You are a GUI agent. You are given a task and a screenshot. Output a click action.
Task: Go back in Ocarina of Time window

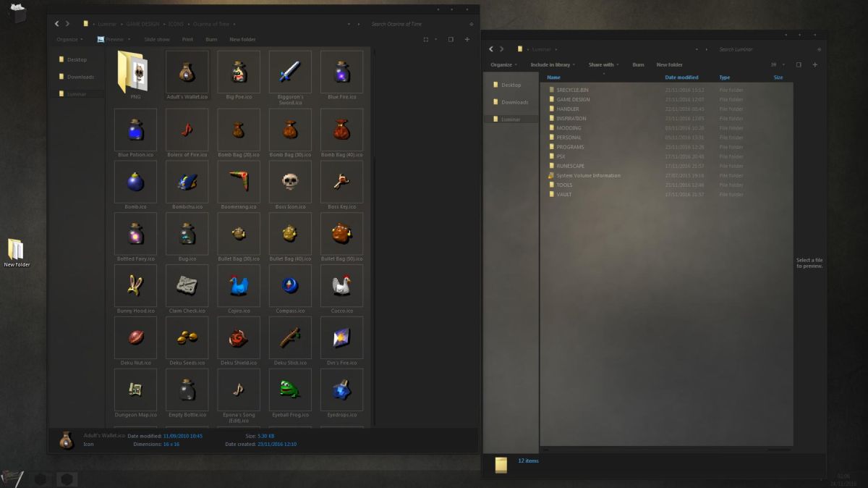click(x=57, y=24)
